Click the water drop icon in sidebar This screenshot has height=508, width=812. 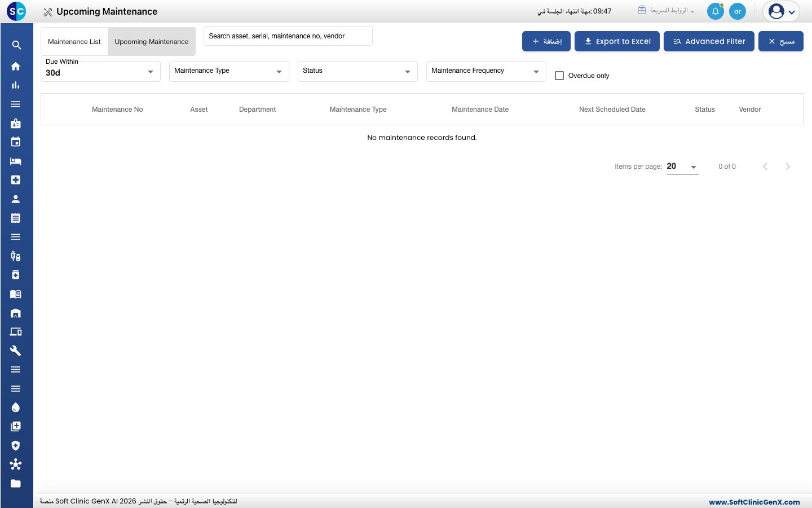[16, 408]
